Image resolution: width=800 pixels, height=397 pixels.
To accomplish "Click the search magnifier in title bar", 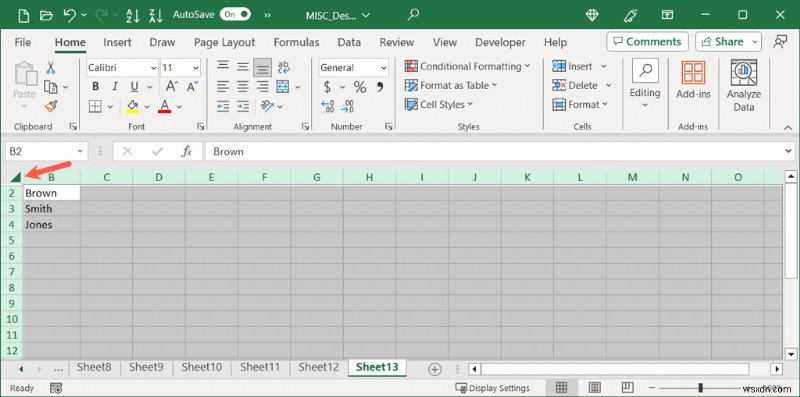I will point(413,14).
